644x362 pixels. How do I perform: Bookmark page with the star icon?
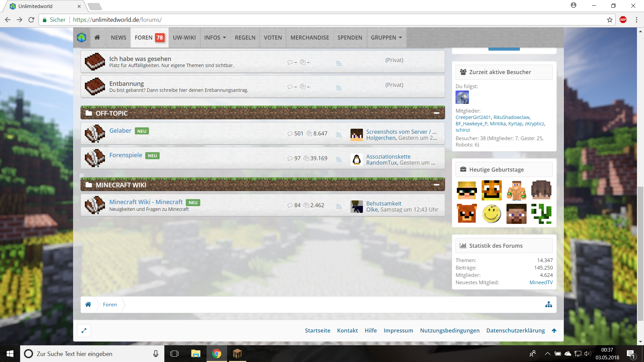click(609, 20)
